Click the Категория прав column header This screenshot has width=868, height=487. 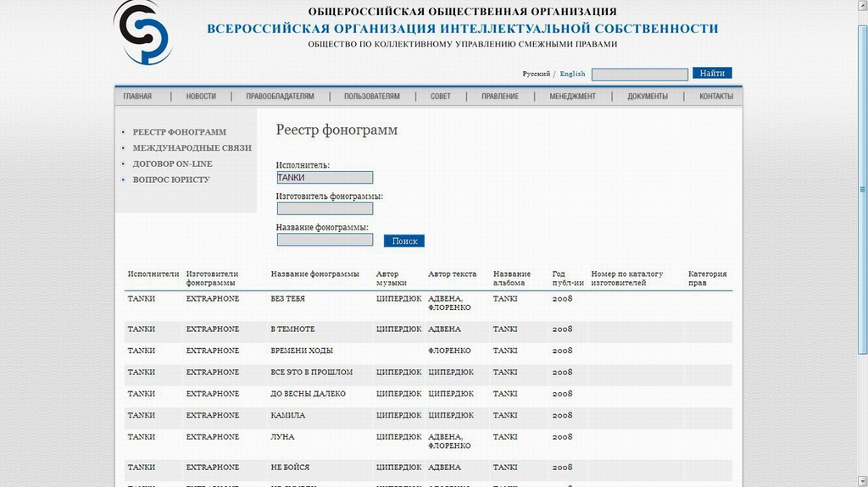pyautogui.click(x=708, y=279)
